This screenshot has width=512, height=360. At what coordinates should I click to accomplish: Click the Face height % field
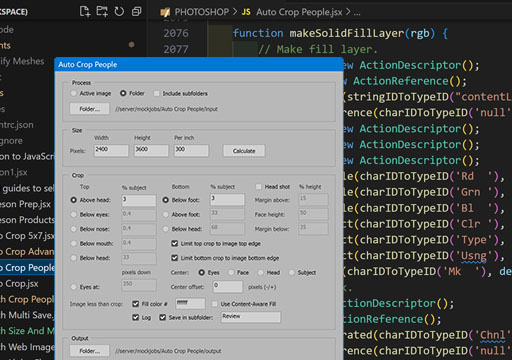pyautogui.click(x=313, y=214)
